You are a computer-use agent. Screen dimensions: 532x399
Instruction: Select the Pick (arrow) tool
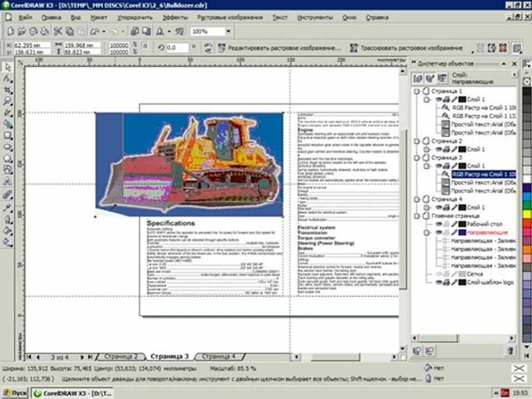[x=7, y=67]
